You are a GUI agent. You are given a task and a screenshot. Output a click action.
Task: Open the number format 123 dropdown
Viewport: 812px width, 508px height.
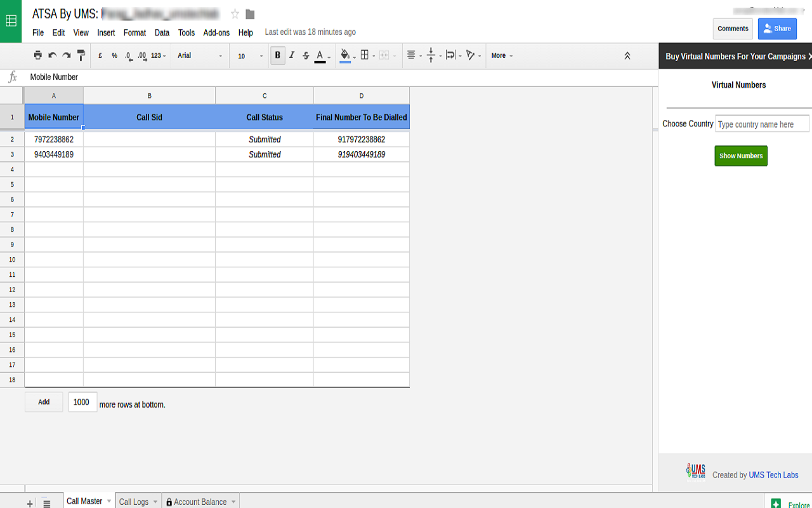pyautogui.click(x=159, y=56)
